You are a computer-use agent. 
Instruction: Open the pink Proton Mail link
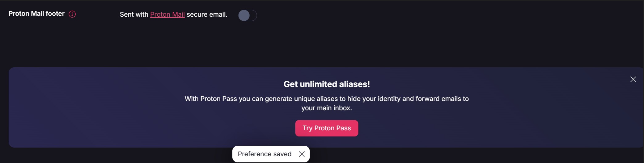click(167, 15)
